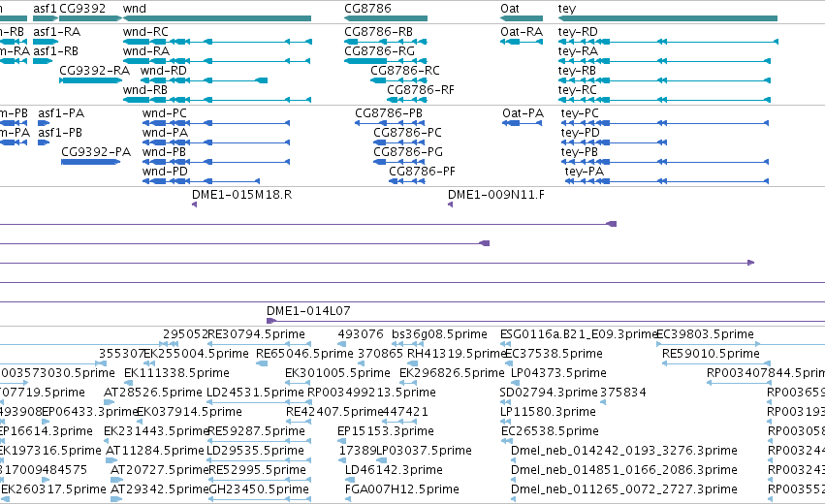Select the Oat-PA protein label

[523, 113]
